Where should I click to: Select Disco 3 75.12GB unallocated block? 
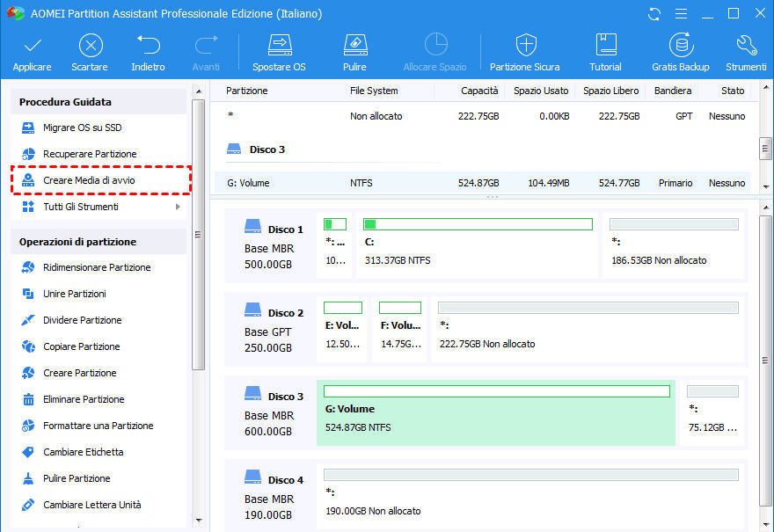(x=712, y=412)
